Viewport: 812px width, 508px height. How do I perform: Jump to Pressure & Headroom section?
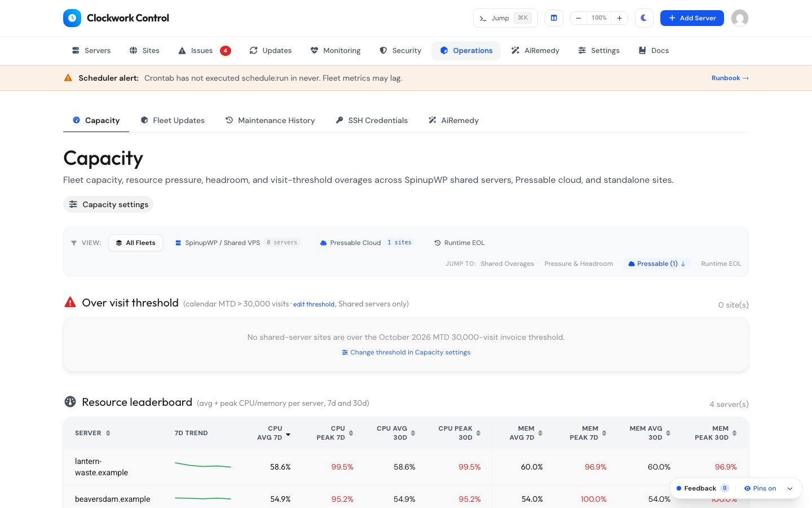click(579, 264)
